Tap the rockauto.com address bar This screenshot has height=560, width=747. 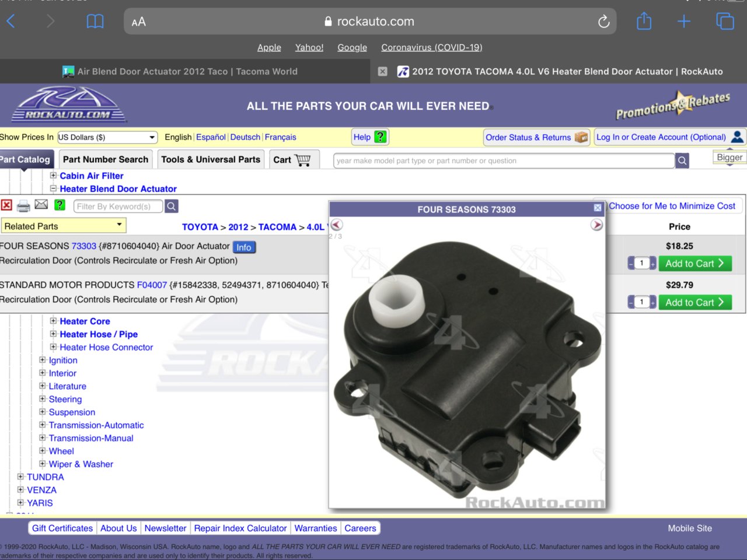click(370, 22)
